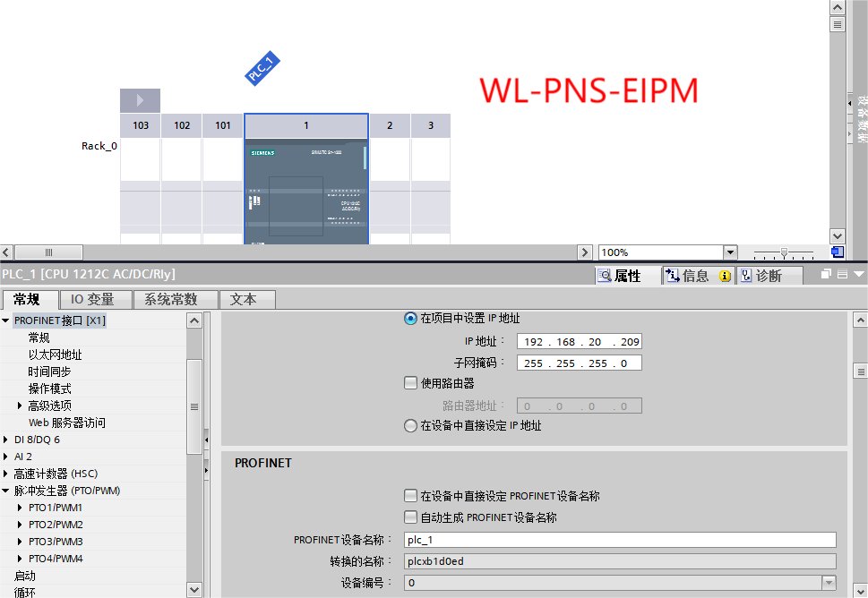The height and width of the screenshot is (598, 868).
Task: Click the inspector layout toggle icon
Action: (843, 274)
